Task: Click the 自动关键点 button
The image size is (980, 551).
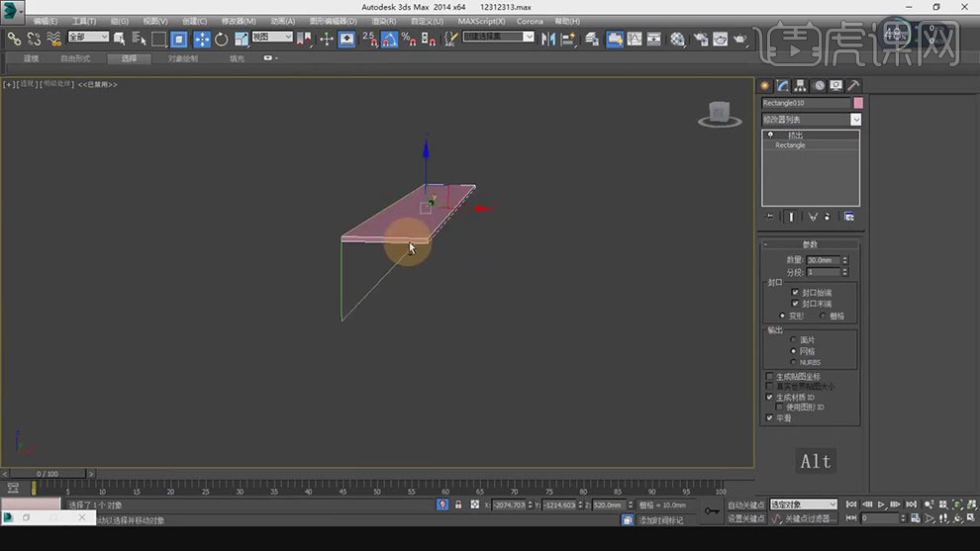Action: [x=747, y=505]
